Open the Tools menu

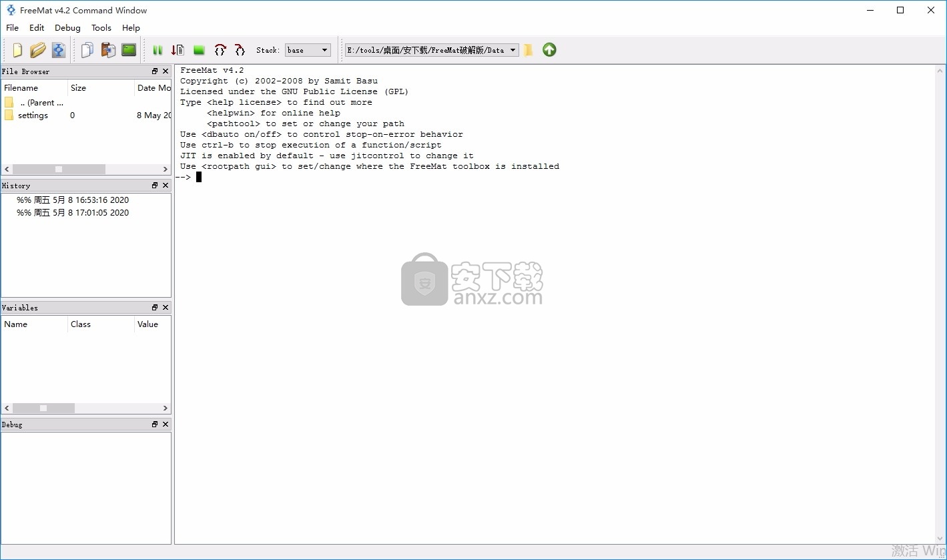coord(101,27)
